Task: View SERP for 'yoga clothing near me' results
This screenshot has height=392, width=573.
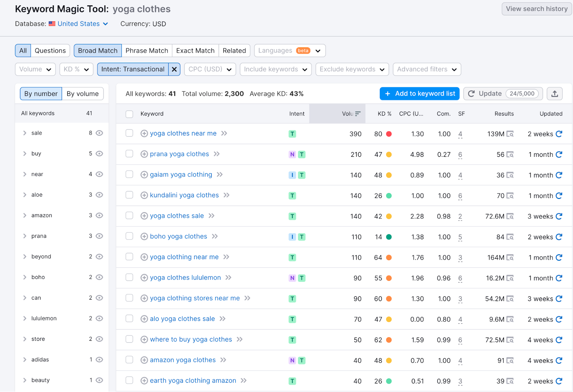Action: coord(510,257)
